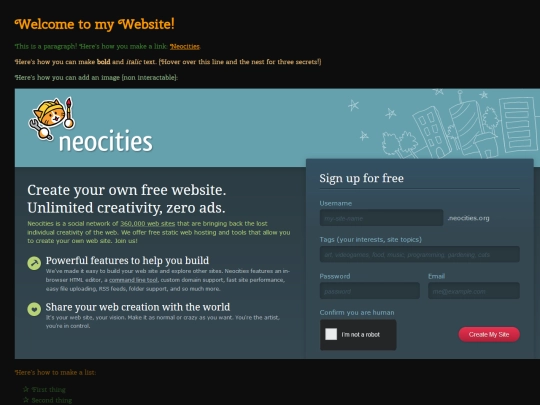The width and height of the screenshot is (540, 405).
Task: Open the command line tool link
Action: coord(133,280)
